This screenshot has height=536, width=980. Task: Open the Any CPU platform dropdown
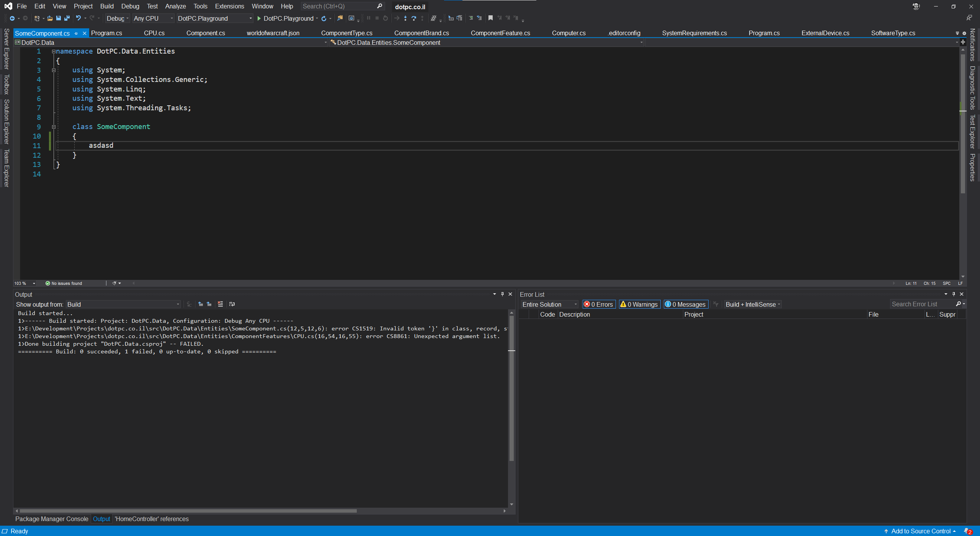coord(154,18)
